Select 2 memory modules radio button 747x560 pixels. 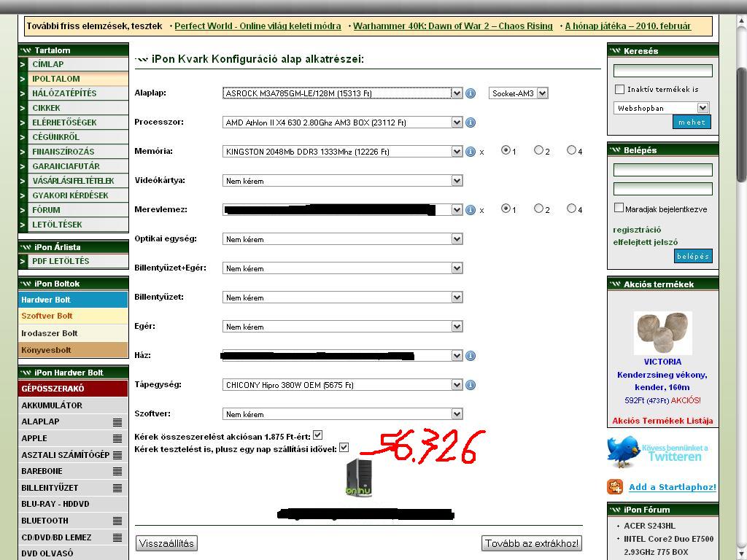[x=538, y=150]
